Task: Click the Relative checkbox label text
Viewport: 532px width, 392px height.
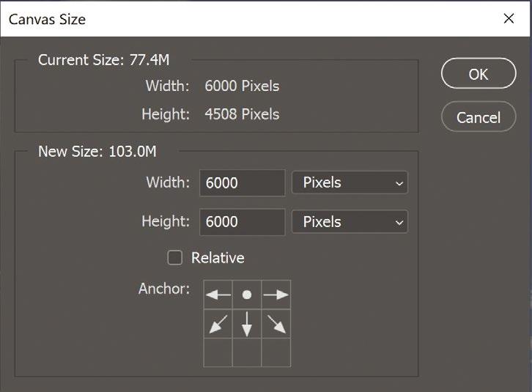Action: pyautogui.click(x=218, y=258)
